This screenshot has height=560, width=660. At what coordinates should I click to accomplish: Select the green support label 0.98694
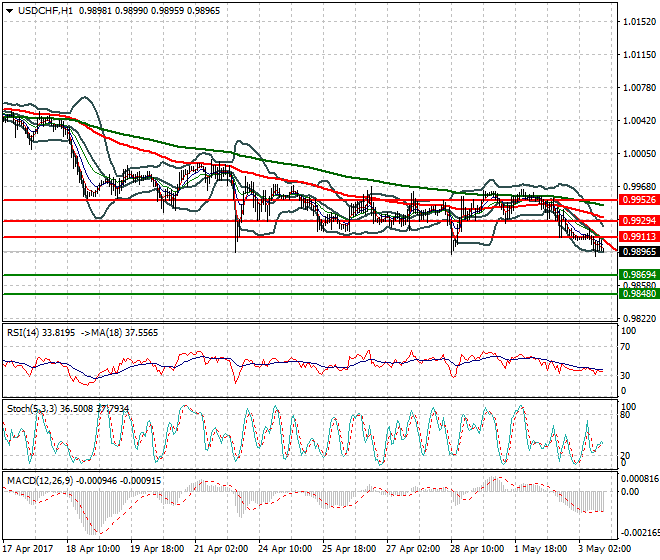click(639, 275)
